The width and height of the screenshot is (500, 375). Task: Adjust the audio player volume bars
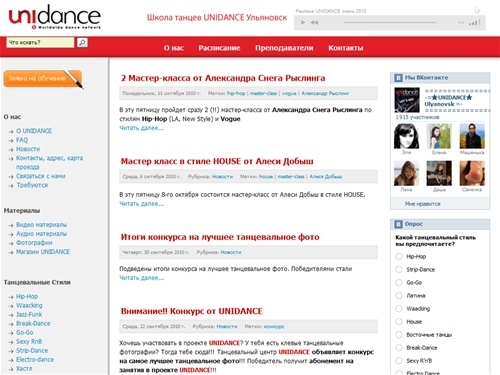474,22
